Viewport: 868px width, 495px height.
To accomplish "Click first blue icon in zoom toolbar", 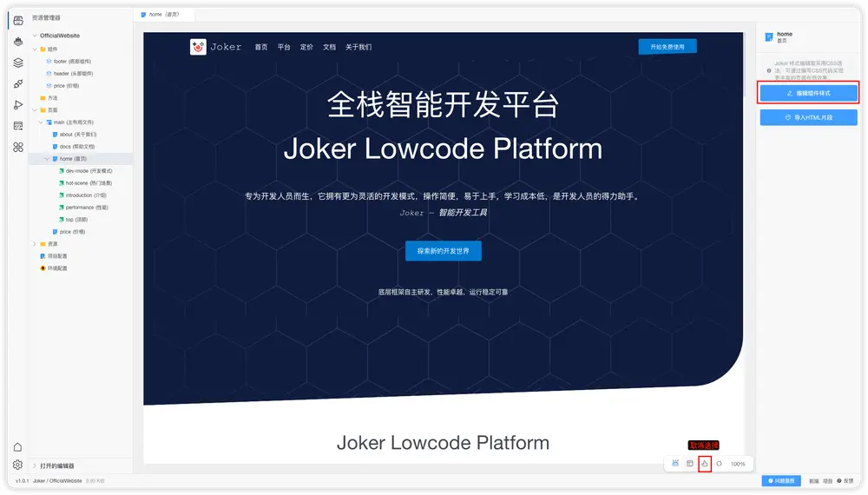I will point(675,464).
